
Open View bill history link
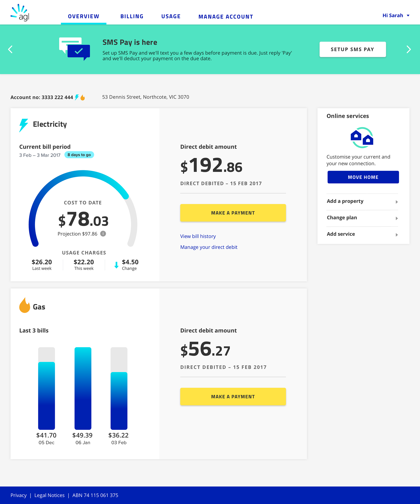tap(198, 236)
